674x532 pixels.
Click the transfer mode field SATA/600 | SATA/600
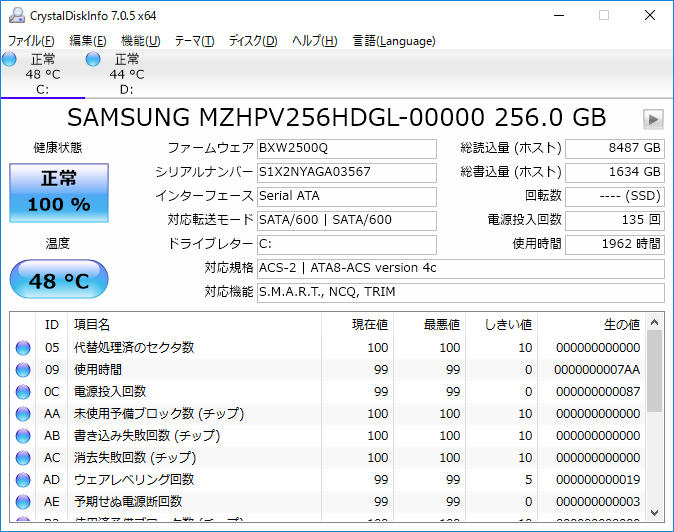(x=347, y=220)
